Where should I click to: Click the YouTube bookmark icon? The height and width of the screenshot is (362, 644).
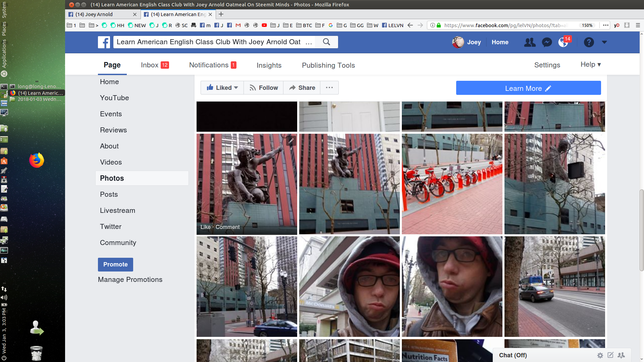(x=264, y=25)
